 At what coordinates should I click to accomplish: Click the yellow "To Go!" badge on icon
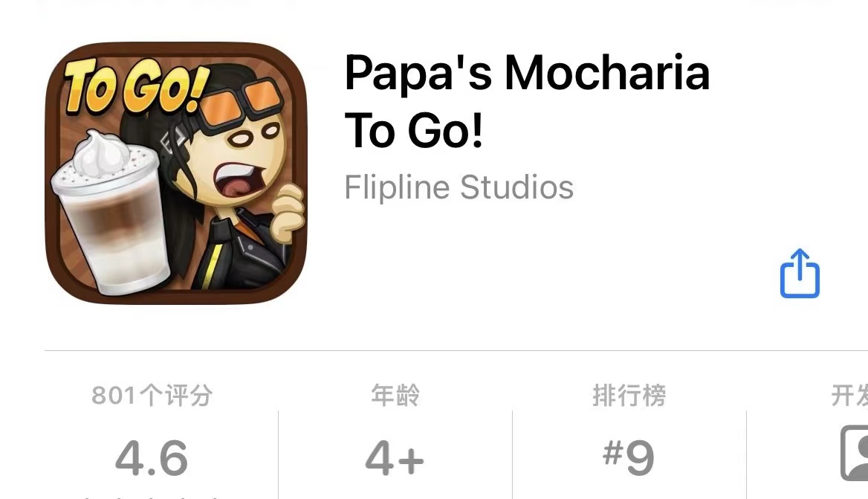[x=135, y=88]
